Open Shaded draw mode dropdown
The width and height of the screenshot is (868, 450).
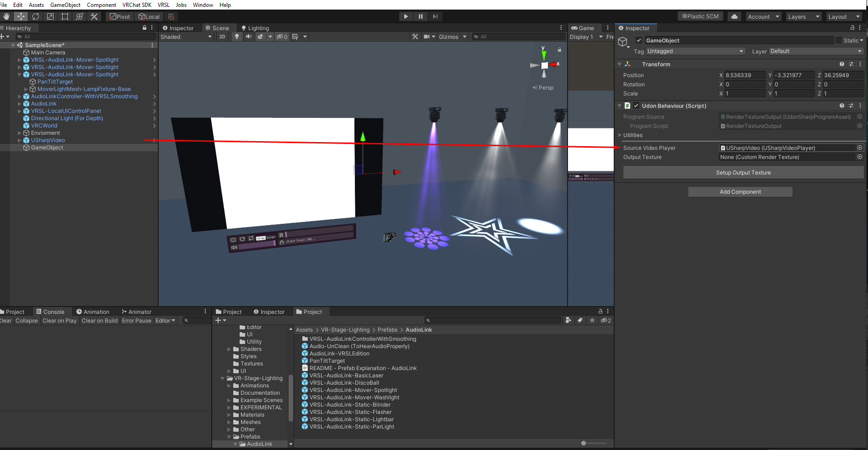(186, 37)
